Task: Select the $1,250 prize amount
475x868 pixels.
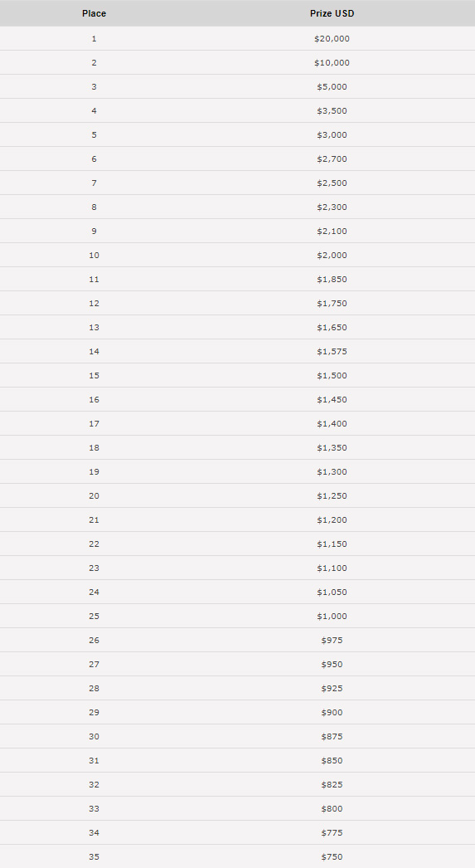Action: (x=332, y=496)
